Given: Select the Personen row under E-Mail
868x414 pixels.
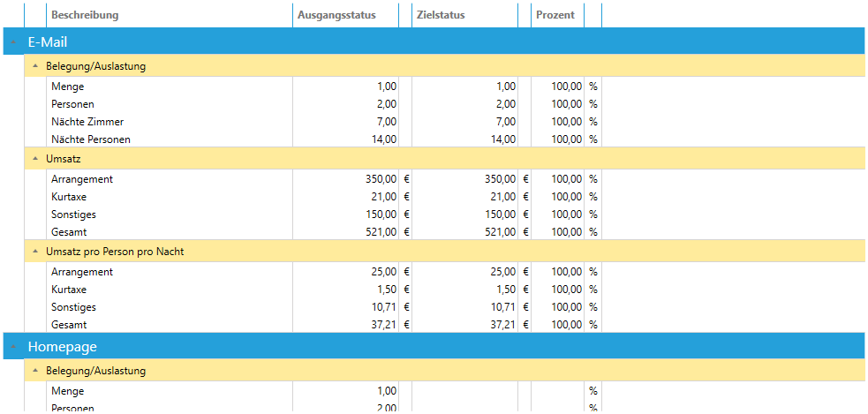Looking at the screenshot, I should coord(72,104).
